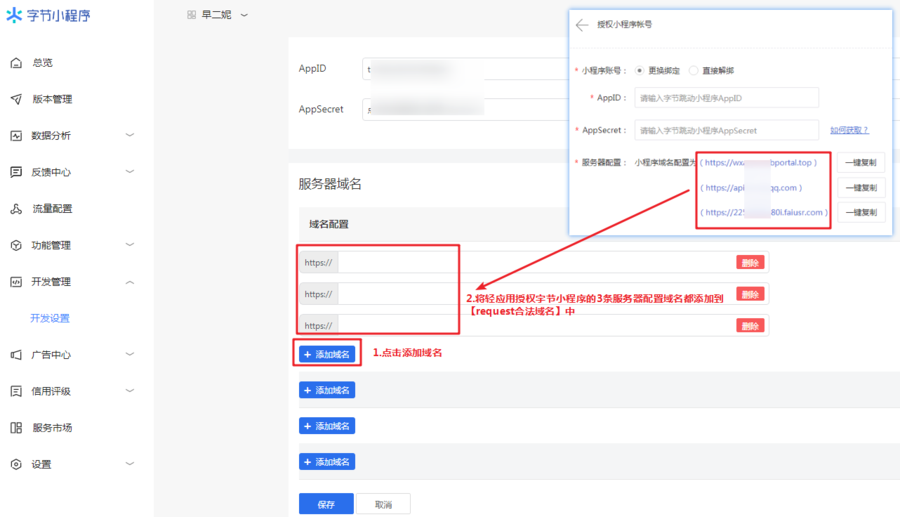Screen dimensions: 900x517
Task: Delete the first https:// domain row
Action: 750,263
